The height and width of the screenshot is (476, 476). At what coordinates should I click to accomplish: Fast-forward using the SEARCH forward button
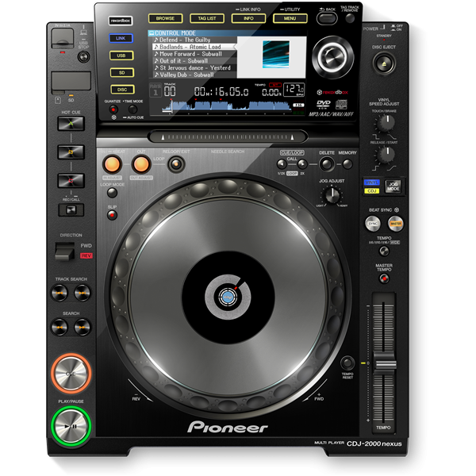pos(83,327)
